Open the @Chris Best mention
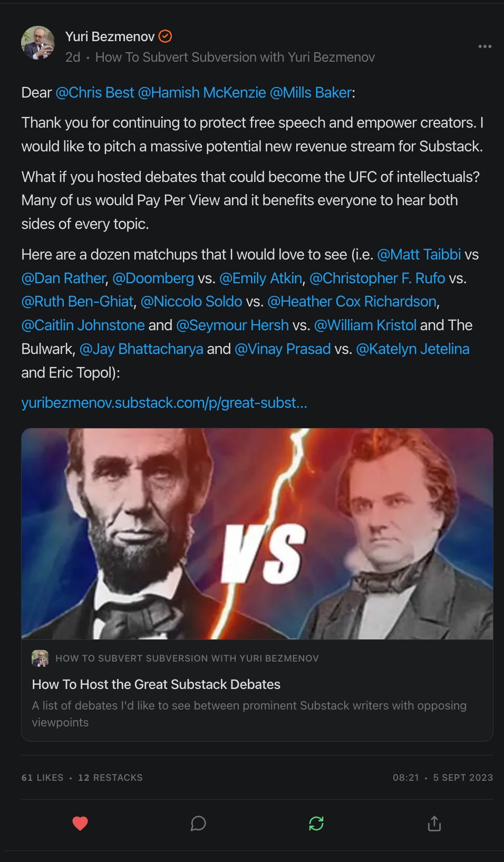Screen dimensions: 504x862 coord(94,92)
